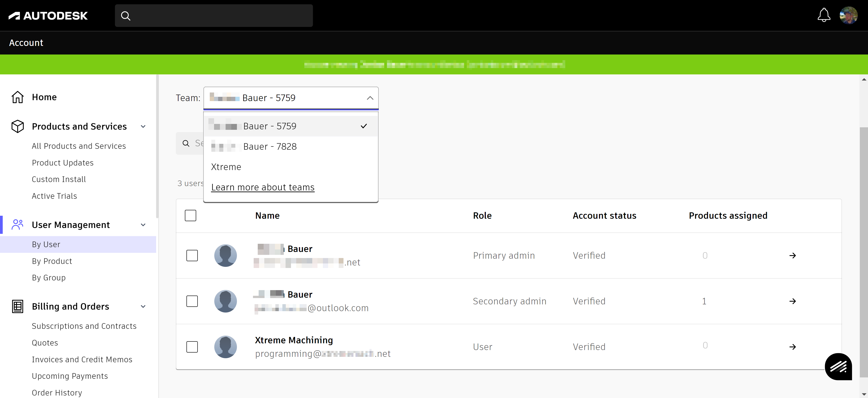Open the Learn more about teams link

(x=262, y=187)
